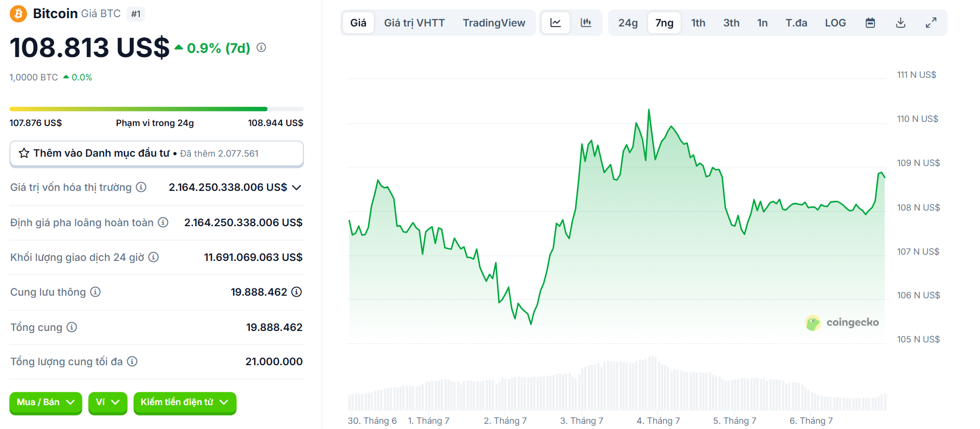Open info icon next to 19.888.462 circulating value
The height and width of the screenshot is (429, 980).
(297, 292)
